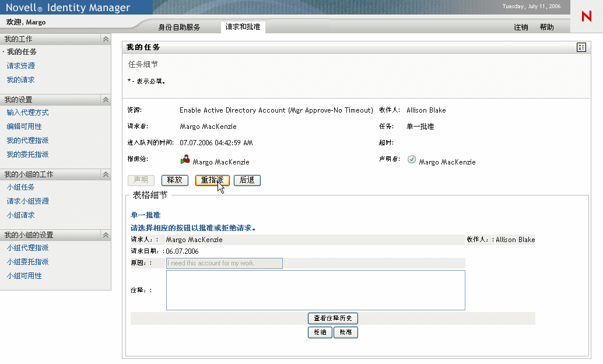The width and height of the screenshot is (603, 364).
Task: Click the 重指派 reassign button
Action: 212,180
